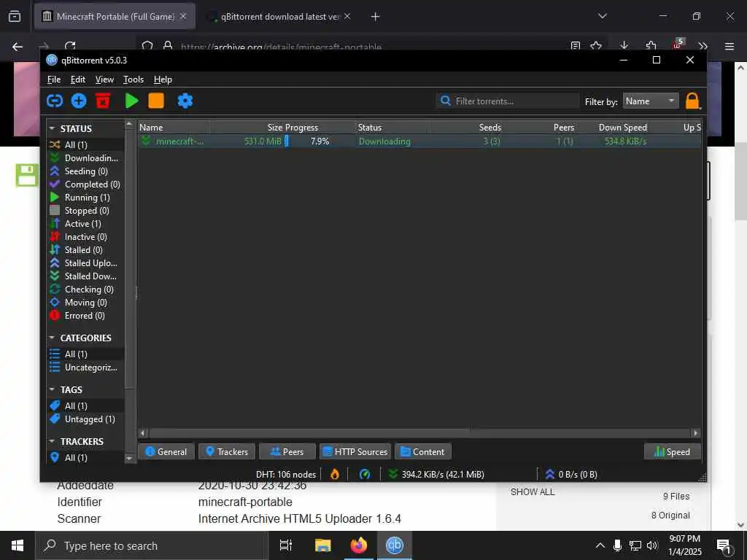Switch to the Content tab
Image resolution: width=747 pixels, height=560 pixels.
pyautogui.click(x=423, y=451)
